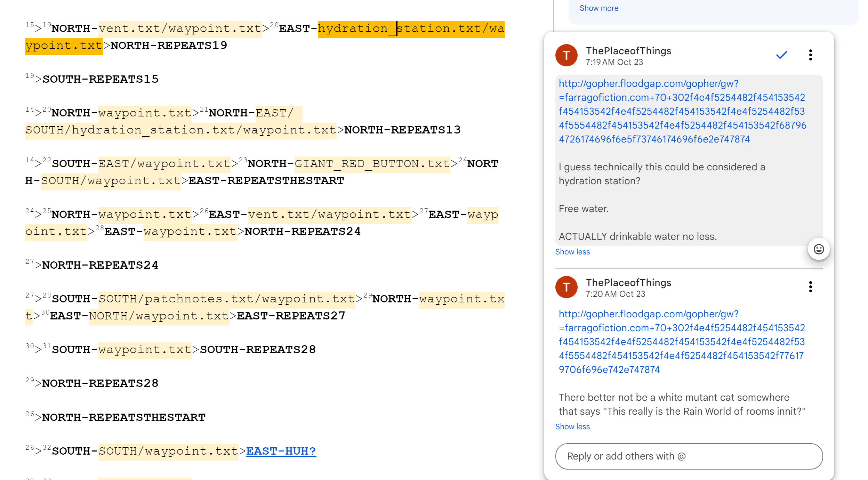
Task: Click ThePlaceofThings avatar on first comment
Action: pyautogui.click(x=566, y=55)
